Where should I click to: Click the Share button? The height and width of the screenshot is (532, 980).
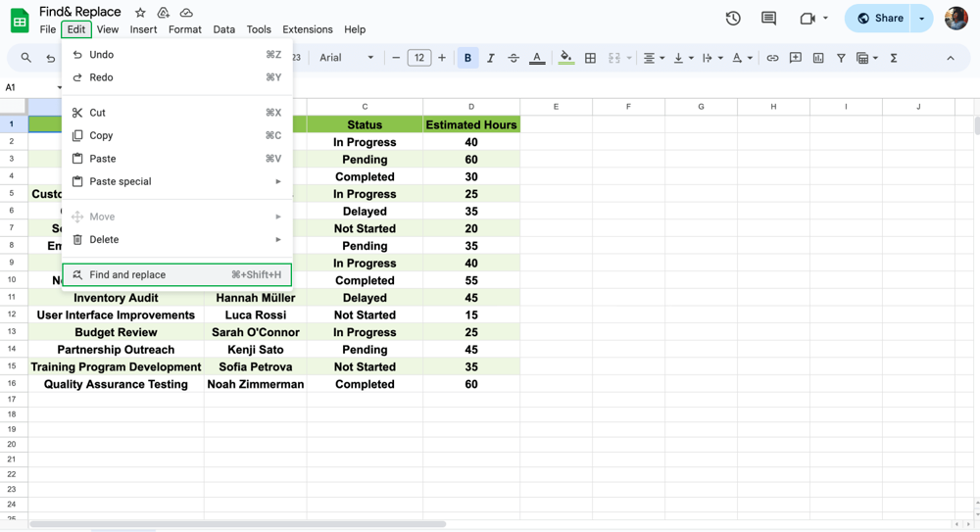click(x=879, y=18)
